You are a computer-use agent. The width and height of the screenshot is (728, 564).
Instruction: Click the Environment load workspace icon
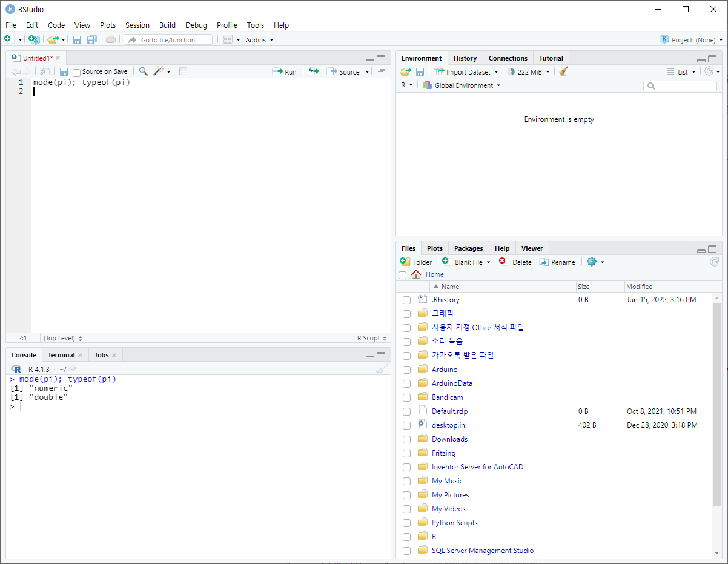[405, 71]
